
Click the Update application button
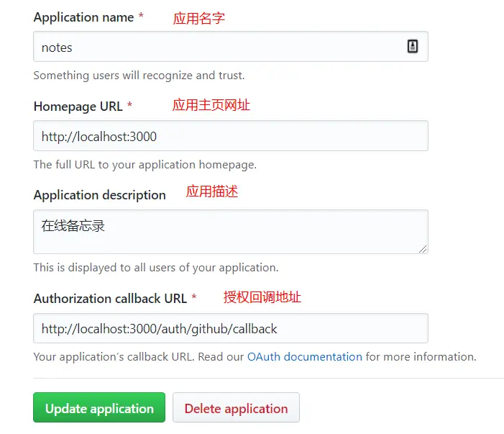pyautogui.click(x=99, y=407)
